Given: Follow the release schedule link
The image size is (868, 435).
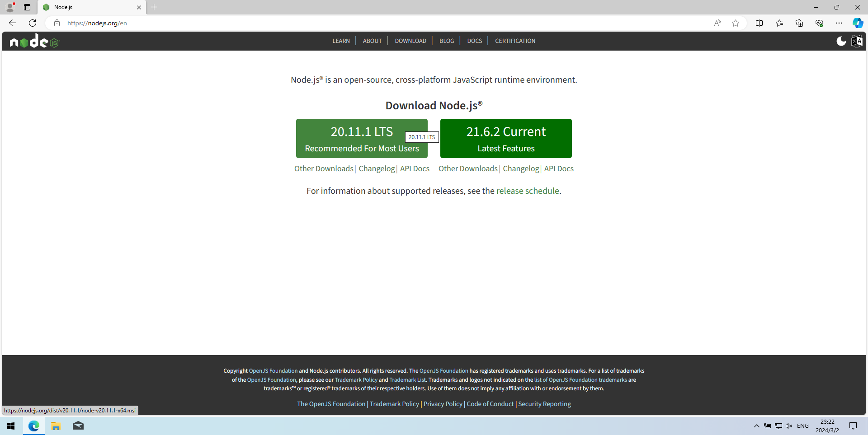Looking at the screenshot, I should [528, 191].
